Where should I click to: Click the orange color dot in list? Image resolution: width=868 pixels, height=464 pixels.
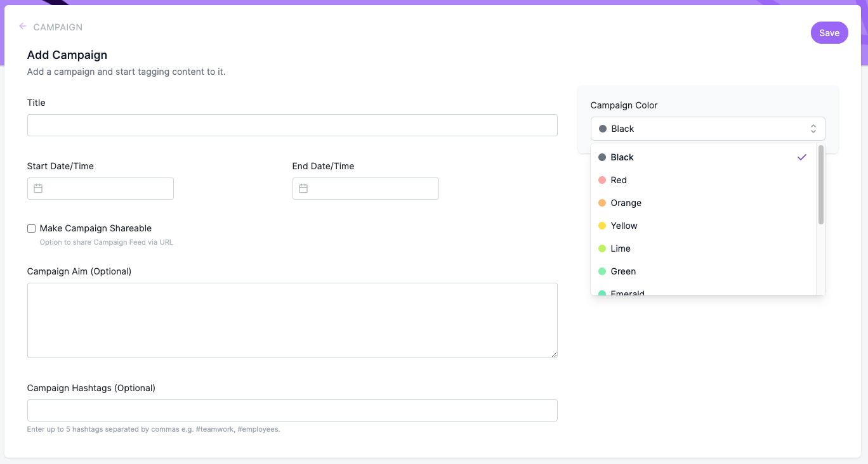tap(602, 203)
